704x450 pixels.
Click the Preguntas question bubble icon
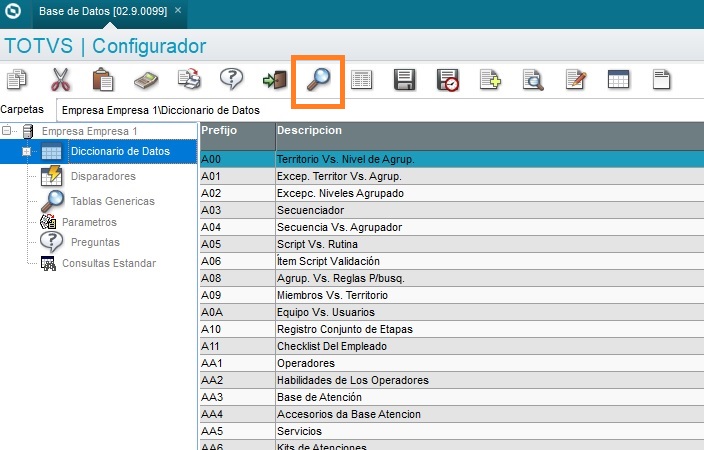click(51, 242)
